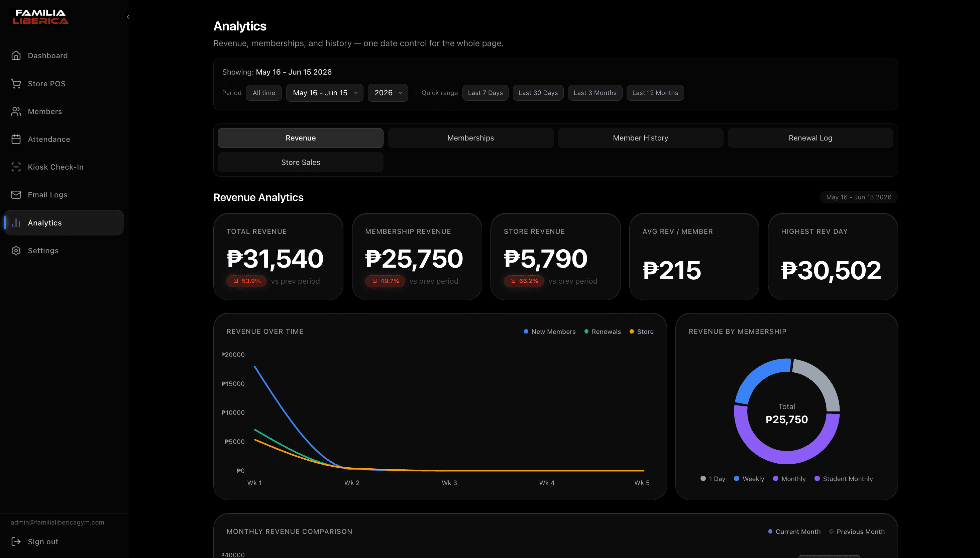Collapse the sidebar with the chevron button
Screen dimensions: 980x558
pos(128,17)
